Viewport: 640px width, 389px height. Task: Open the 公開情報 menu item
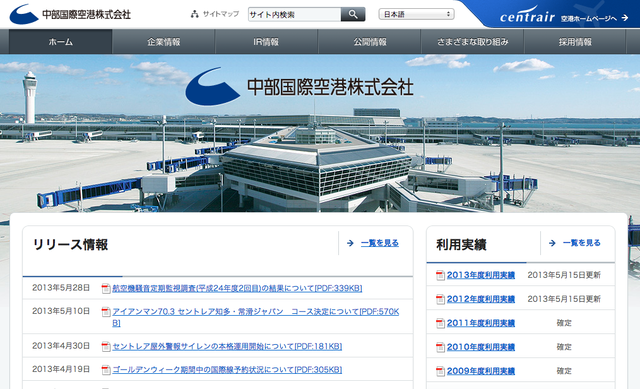pos(369,42)
